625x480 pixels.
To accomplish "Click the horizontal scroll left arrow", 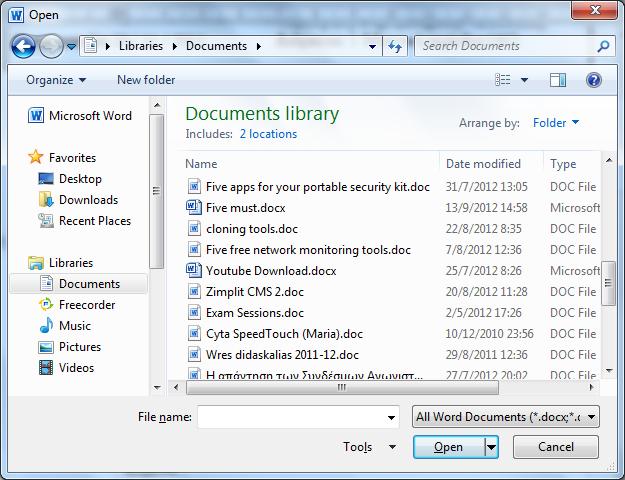I will coord(176,387).
